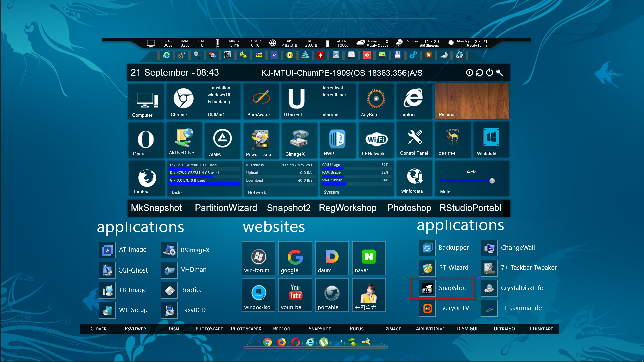This screenshot has width=644, height=362.
Task: Launch Photoshop from the black bar
Action: coord(409,208)
